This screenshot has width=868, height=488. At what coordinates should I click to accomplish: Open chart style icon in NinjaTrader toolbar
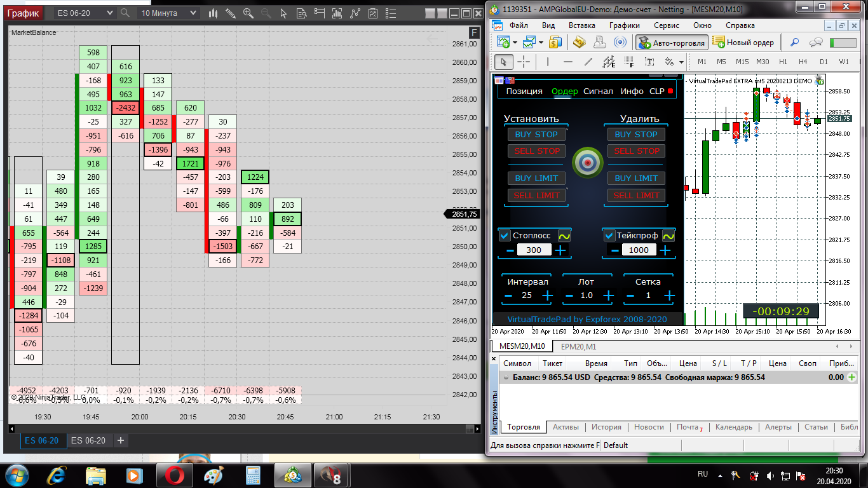214,13
